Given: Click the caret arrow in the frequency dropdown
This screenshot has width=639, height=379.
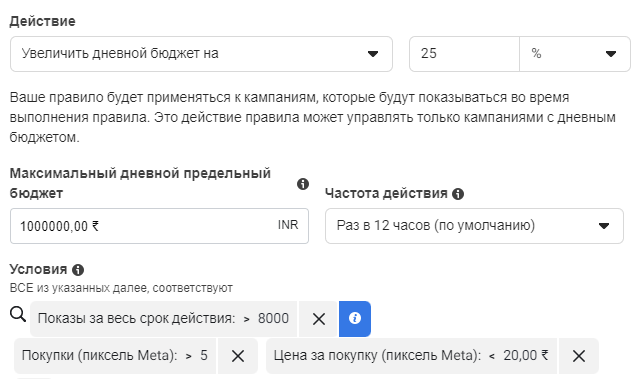Looking at the screenshot, I should coord(604,226).
